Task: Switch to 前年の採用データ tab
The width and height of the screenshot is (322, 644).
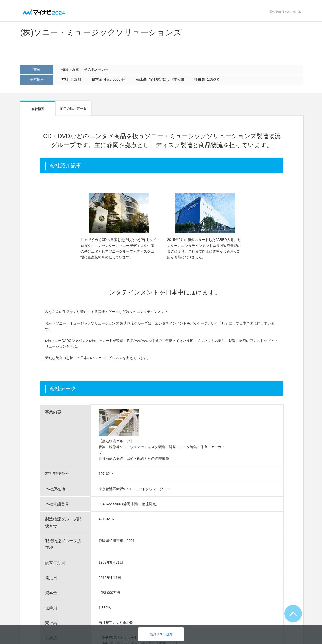Action: (x=73, y=108)
